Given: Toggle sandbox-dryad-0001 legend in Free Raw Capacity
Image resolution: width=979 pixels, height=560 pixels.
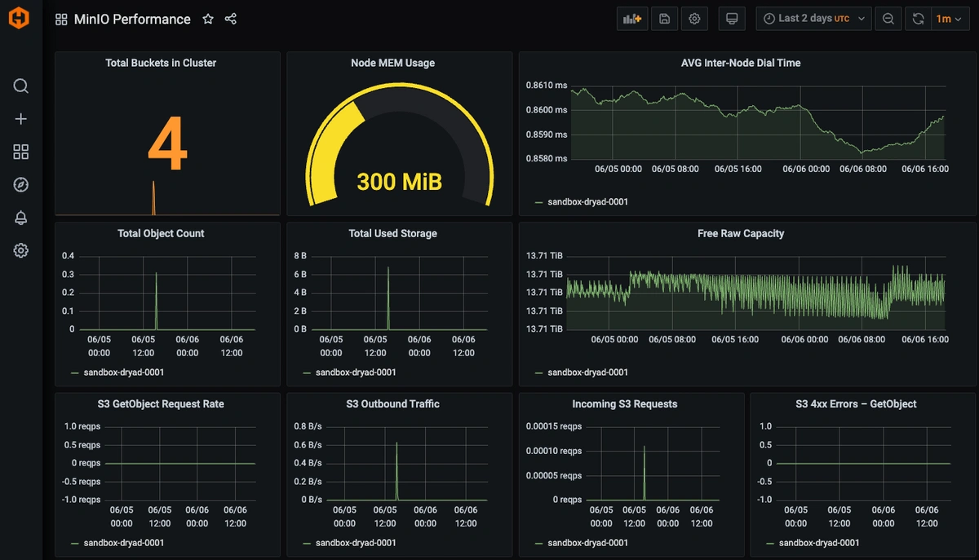Looking at the screenshot, I should pyautogui.click(x=587, y=372).
